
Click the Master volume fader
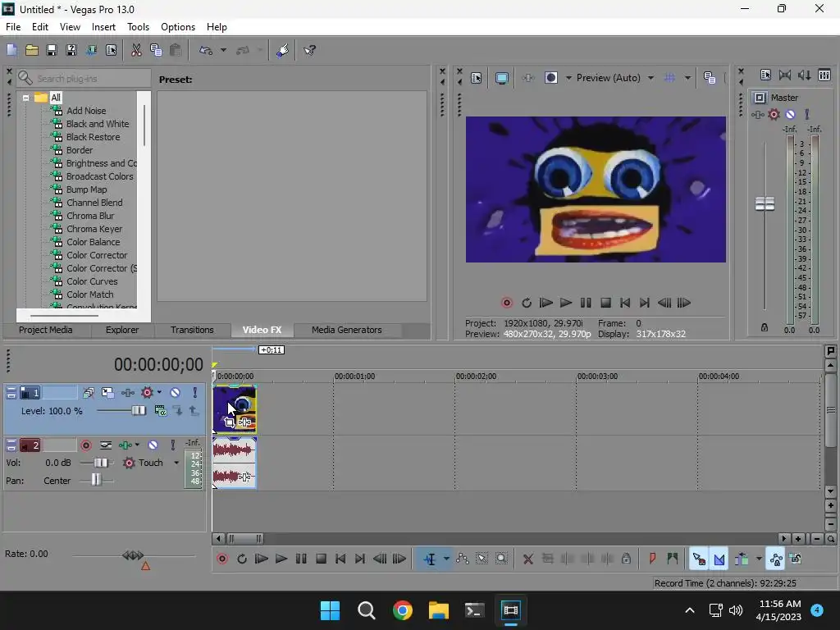coord(765,204)
